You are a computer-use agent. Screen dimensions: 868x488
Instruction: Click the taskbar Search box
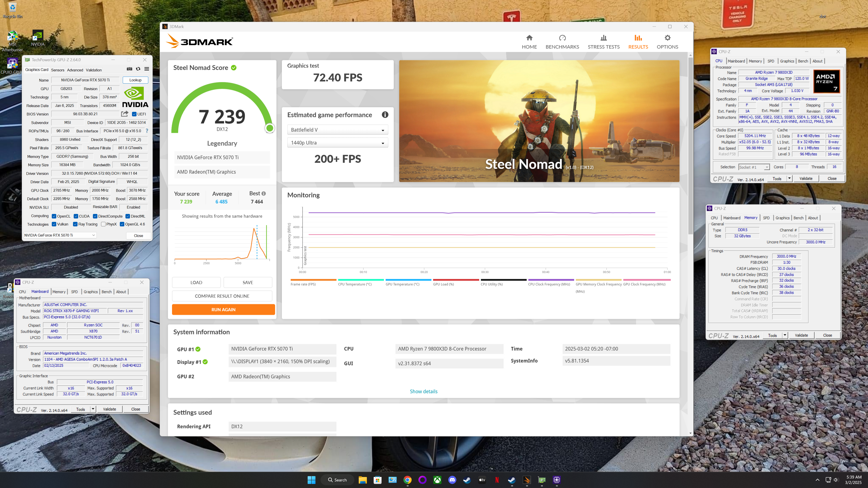pos(338,480)
